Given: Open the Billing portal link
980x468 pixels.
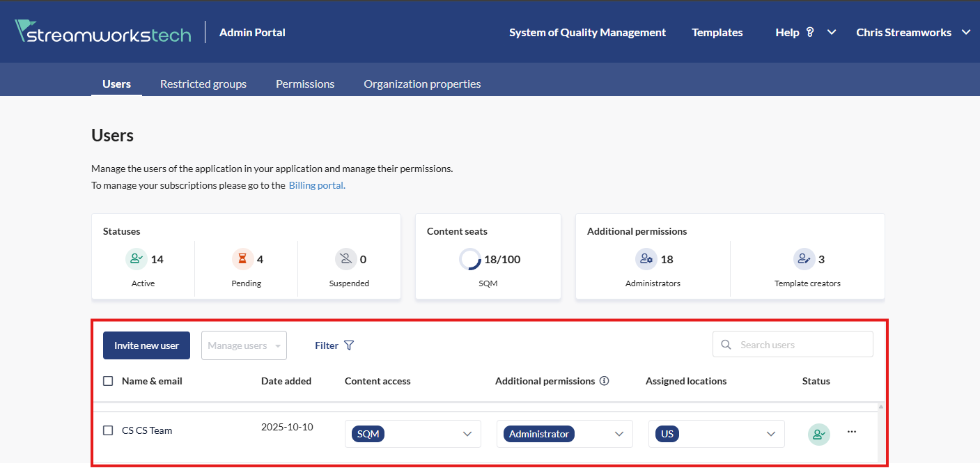Looking at the screenshot, I should (316, 185).
